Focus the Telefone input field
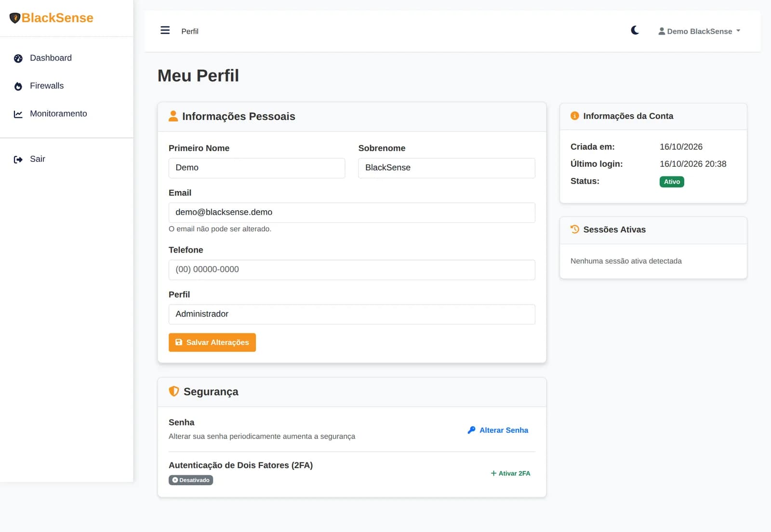The width and height of the screenshot is (771, 532). click(x=352, y=269)
